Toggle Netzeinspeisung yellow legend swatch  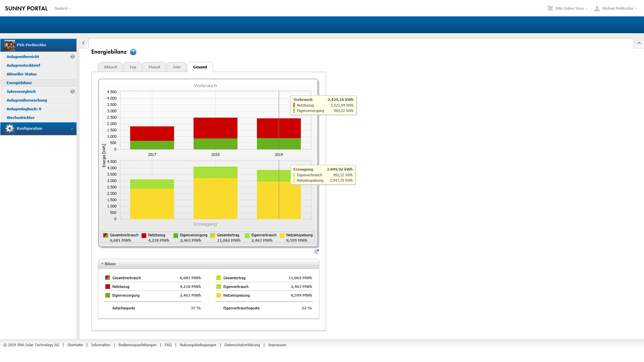(x=282, y=236)
